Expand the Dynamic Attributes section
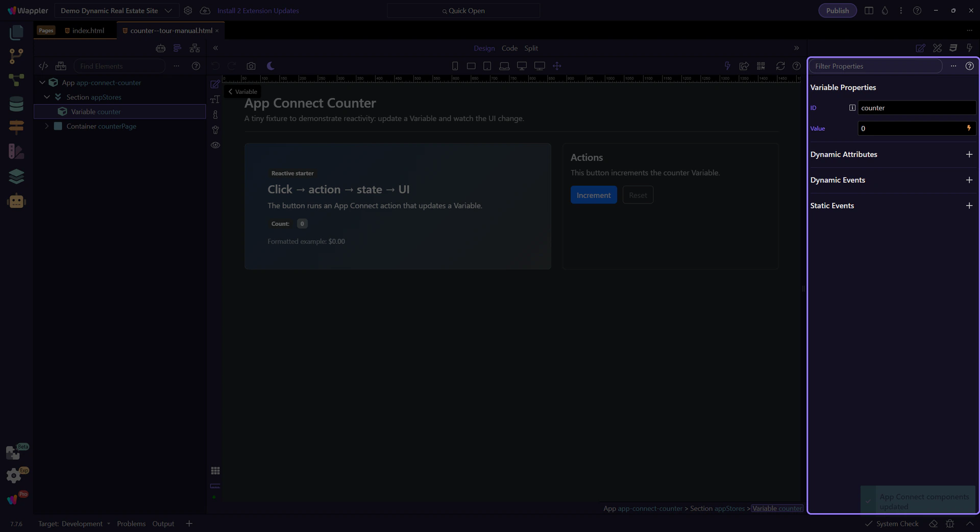 (x=969, y=155)
